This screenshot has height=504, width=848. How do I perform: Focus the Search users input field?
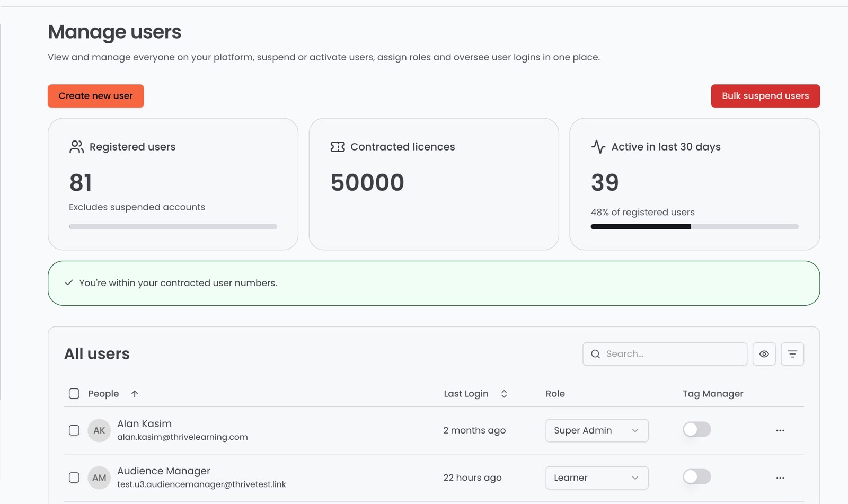(665, 354)
